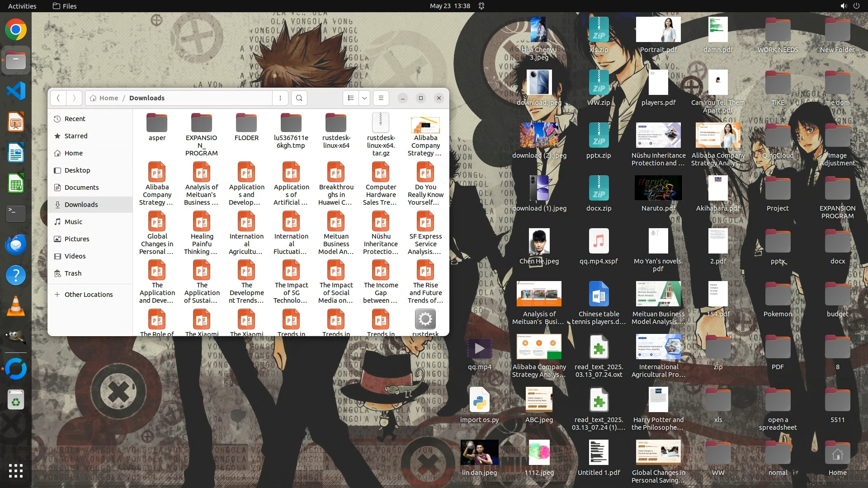Viewport: 868px width, 488px height.
Task: Open Starred in the sidebar
Action: click(x=75, y=136)
